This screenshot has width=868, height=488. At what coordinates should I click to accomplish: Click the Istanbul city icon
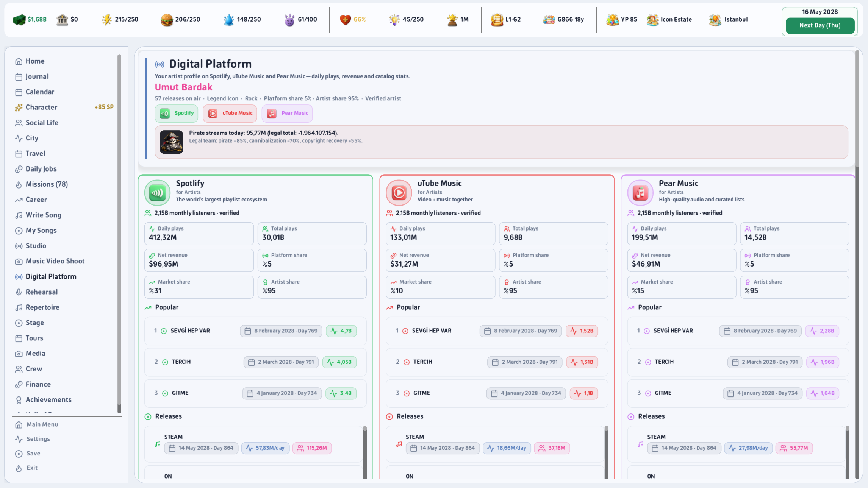(715, 20)
